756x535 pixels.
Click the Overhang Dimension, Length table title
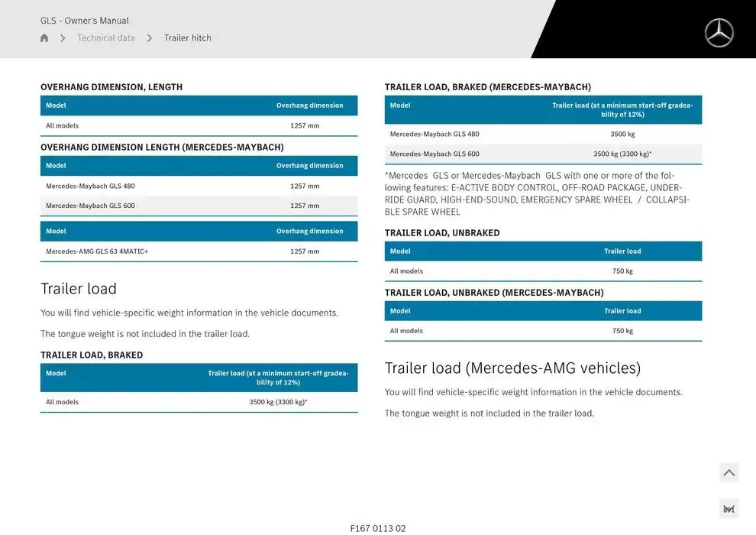111,87
